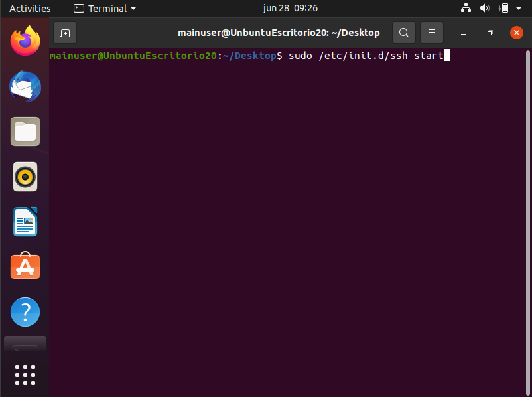
Task: Click the terminal vertical scrollbar
Action: (x=528, y=222)
